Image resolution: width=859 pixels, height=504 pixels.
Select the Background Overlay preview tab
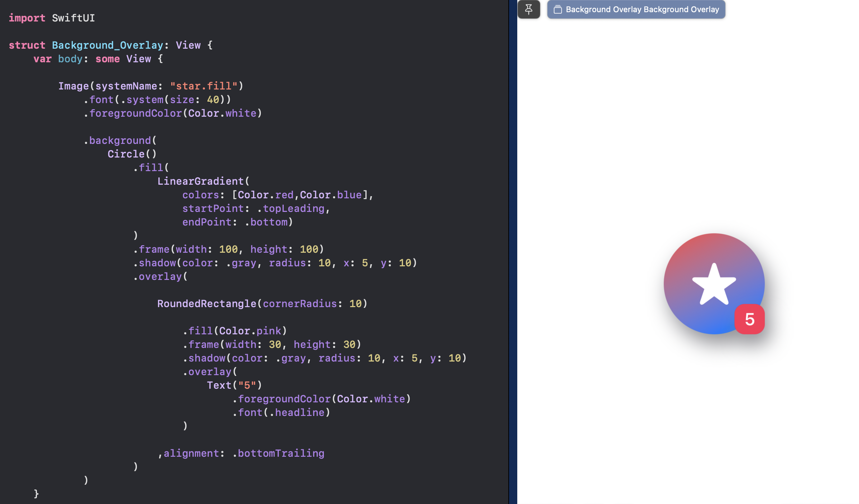[x=642, y=9]
